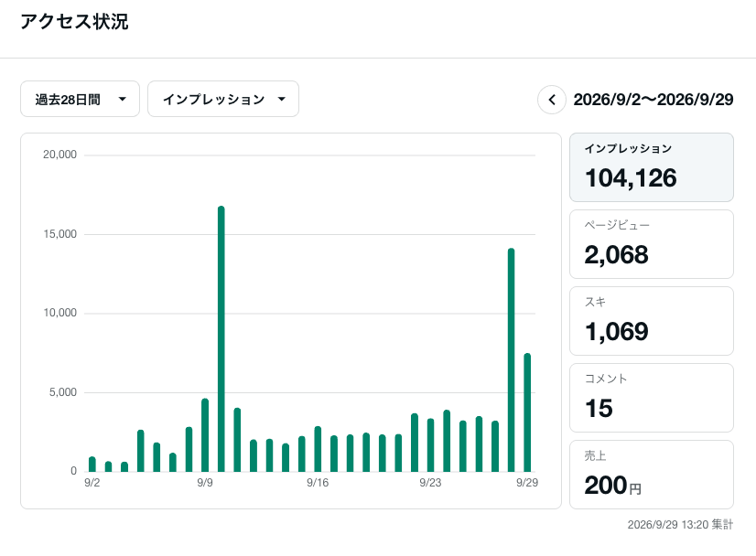Click the 9/23 x-axis label
756x556 pixels.
(430, 483)
